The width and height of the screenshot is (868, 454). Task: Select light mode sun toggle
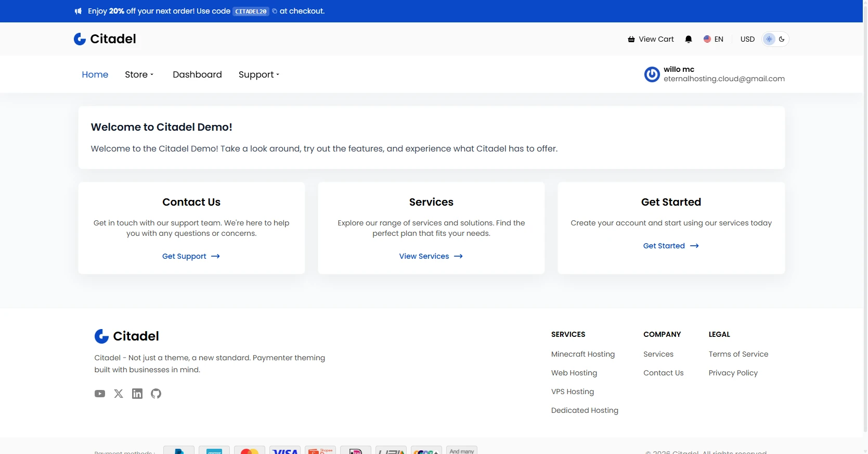[x=769, y=39]
